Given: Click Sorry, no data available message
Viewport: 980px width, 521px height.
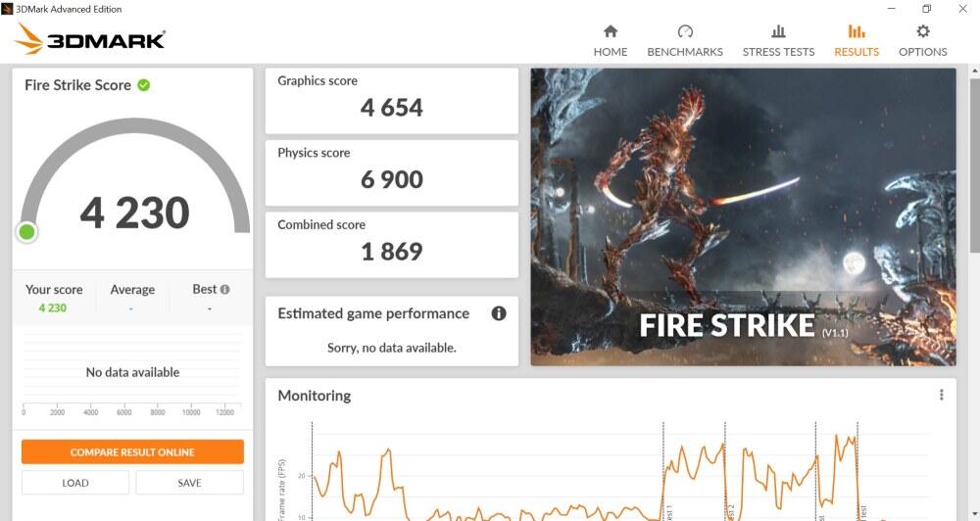Looking at the screenshot, I should pos(392,348).
